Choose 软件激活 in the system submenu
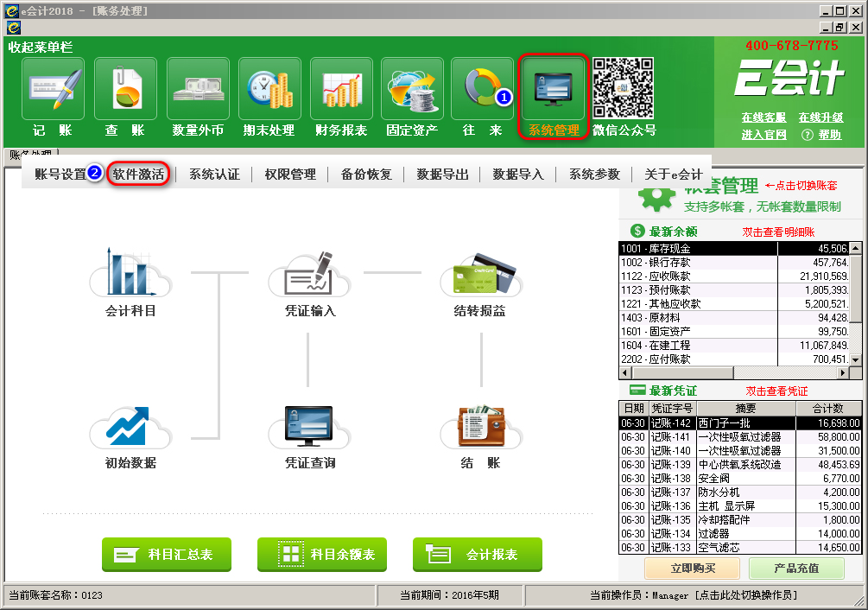 (x=138, y=175)
